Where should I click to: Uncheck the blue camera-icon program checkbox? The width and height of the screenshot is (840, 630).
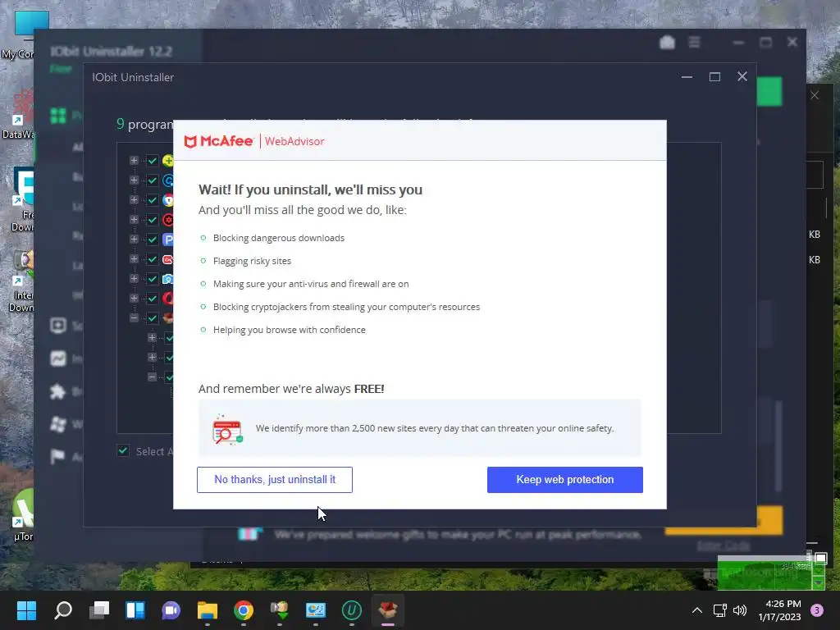(152, 279)
